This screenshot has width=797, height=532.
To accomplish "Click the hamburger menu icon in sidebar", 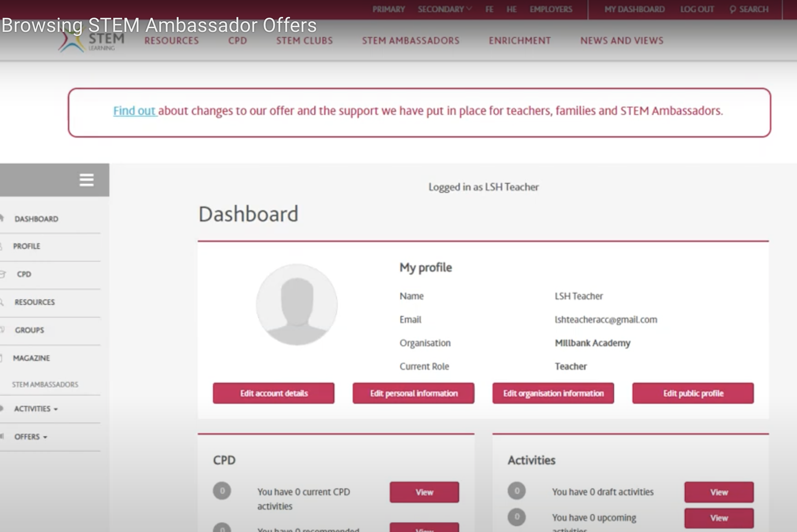I will (87, 180).
